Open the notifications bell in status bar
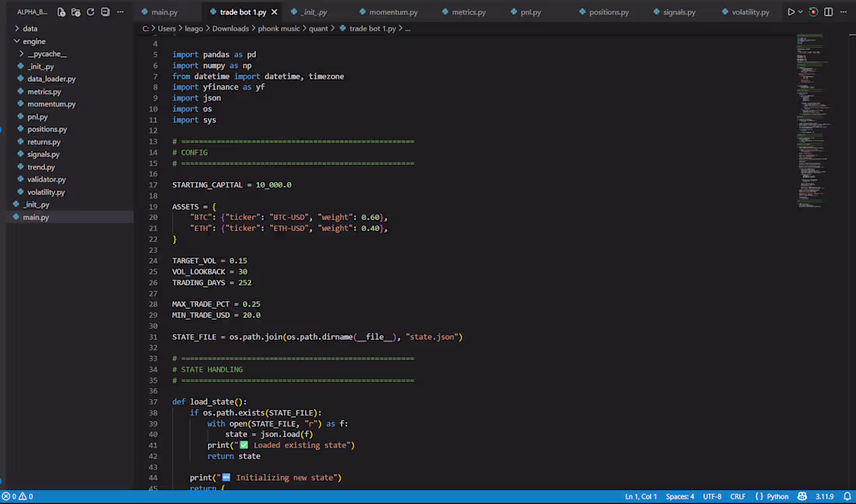The image size is (856, 504). pyautogui.click(x=847, y=496)
